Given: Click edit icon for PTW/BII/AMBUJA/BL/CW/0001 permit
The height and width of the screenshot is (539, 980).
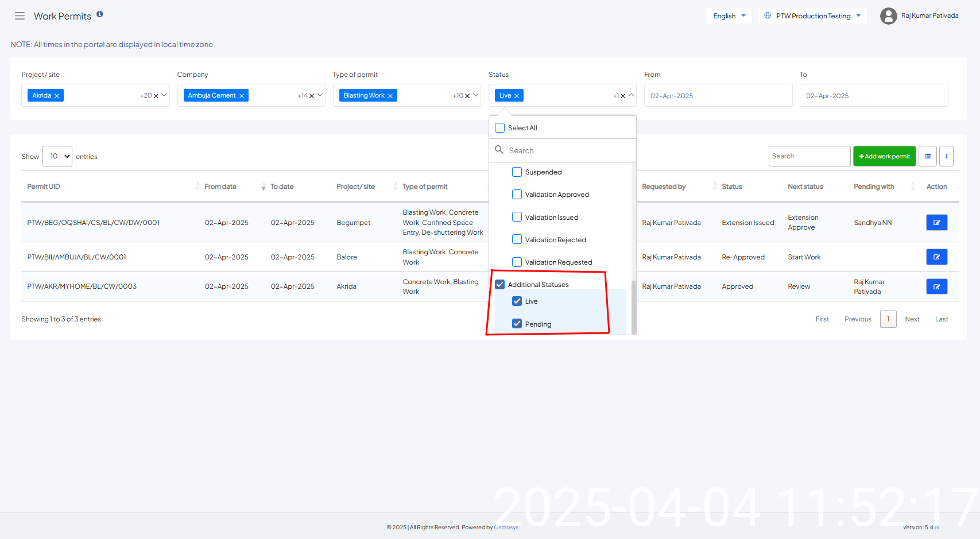Looking at the screenshot, I should 936,257.
